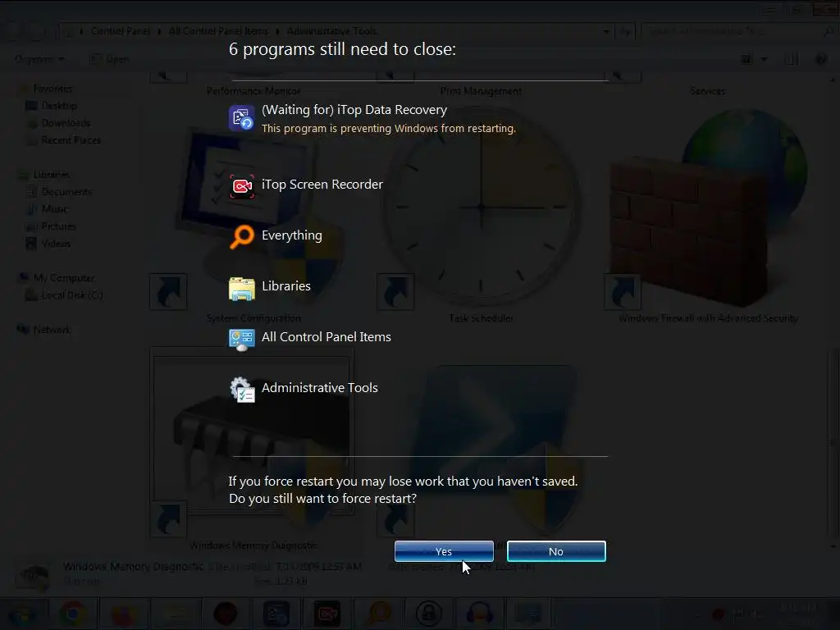Click the All Control Panel Items icon

(242, 339)
